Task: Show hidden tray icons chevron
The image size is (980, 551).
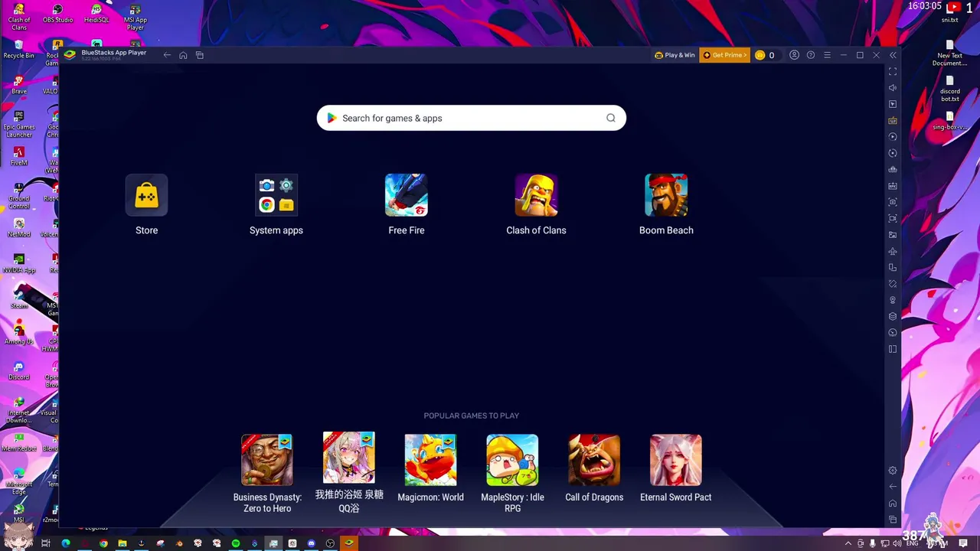Action: (848, 543)
